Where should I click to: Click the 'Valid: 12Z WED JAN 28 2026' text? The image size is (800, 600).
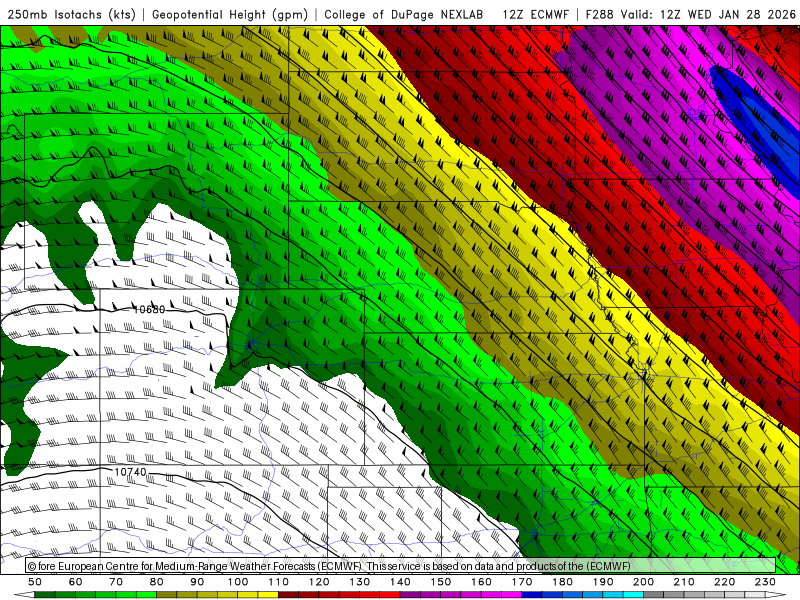coord(708,15)
